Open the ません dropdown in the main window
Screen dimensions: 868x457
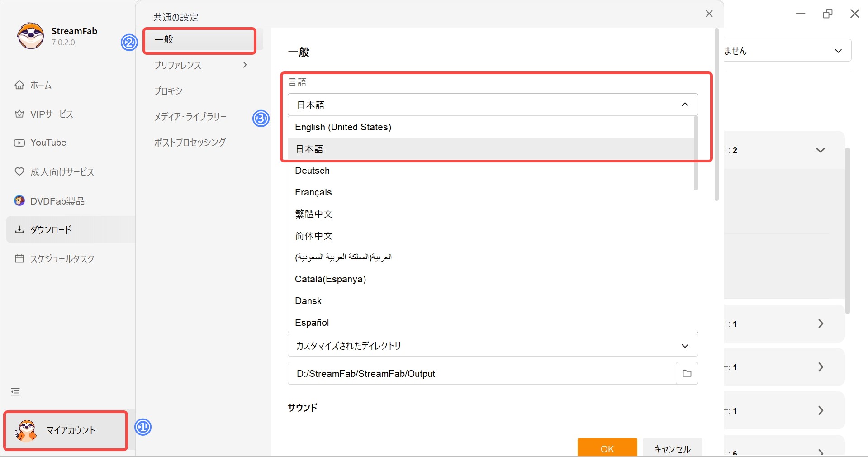pos(787,50)
